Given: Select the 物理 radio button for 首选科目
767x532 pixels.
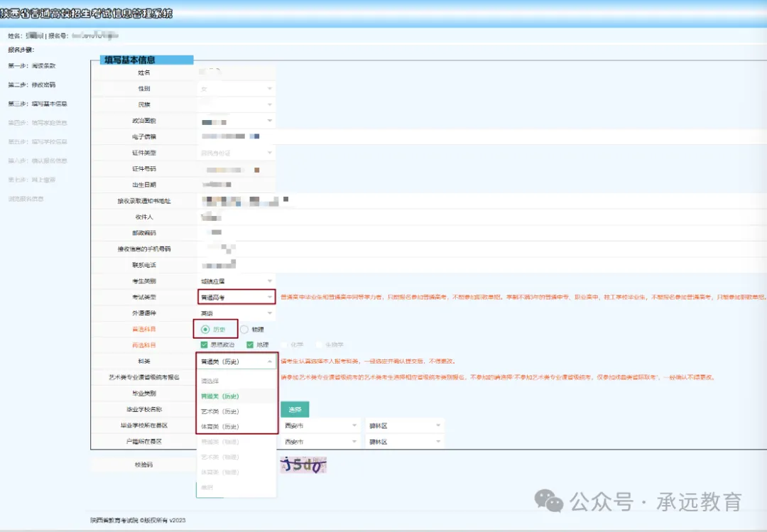Looking at the screenshot, I should coord(244,330).
